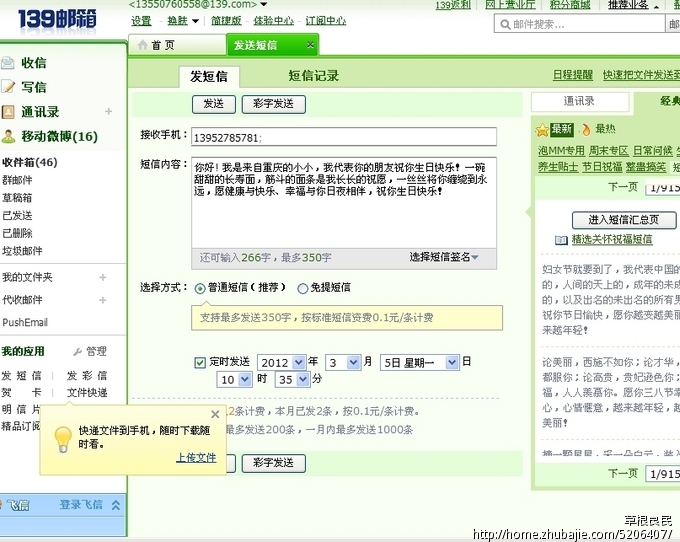Open 已发送 folder

tap(17, 215)
